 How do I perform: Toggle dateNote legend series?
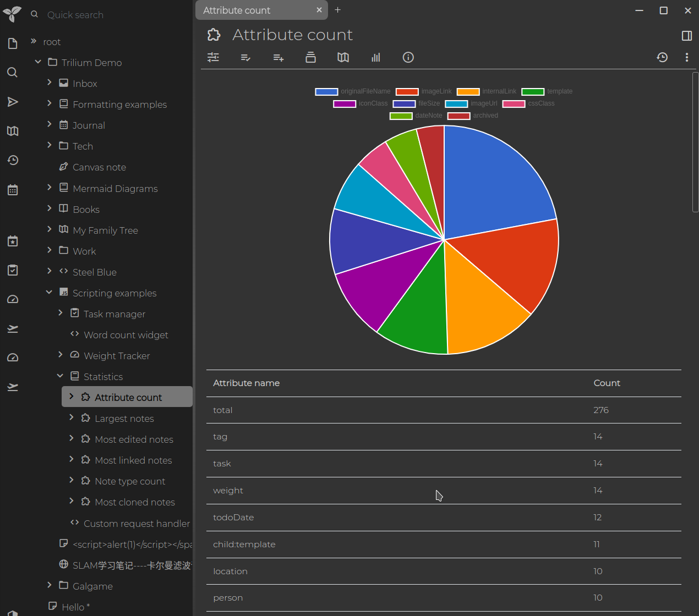click(416, 116)
